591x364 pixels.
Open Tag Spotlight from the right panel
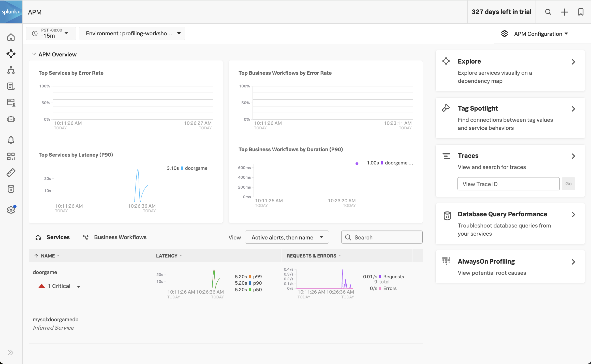[x=478, y=108]
